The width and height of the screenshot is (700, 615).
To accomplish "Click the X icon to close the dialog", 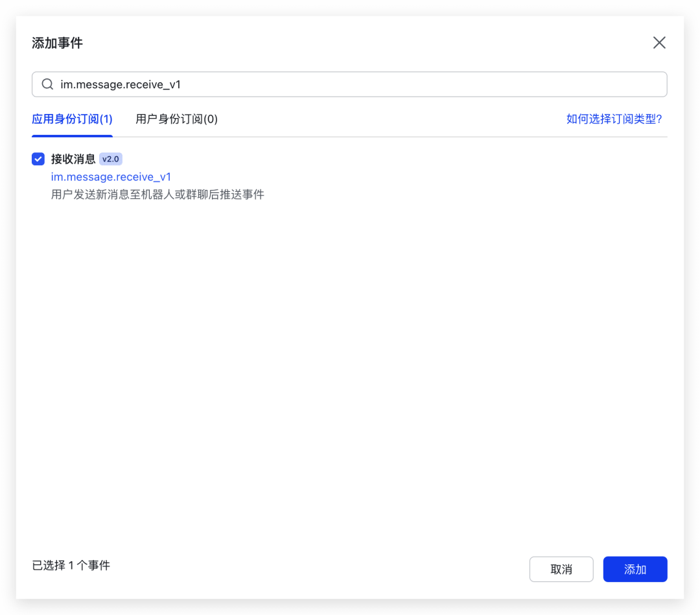I will 659,42.
